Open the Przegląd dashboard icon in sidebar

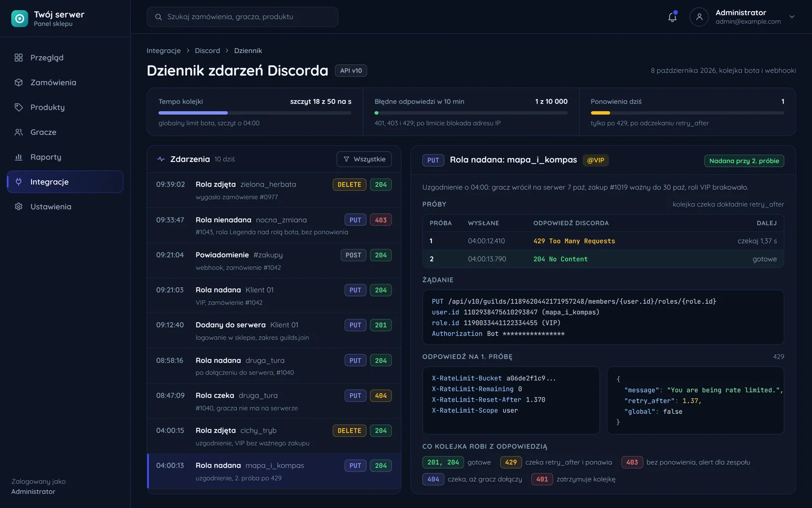tap(19, 57)
